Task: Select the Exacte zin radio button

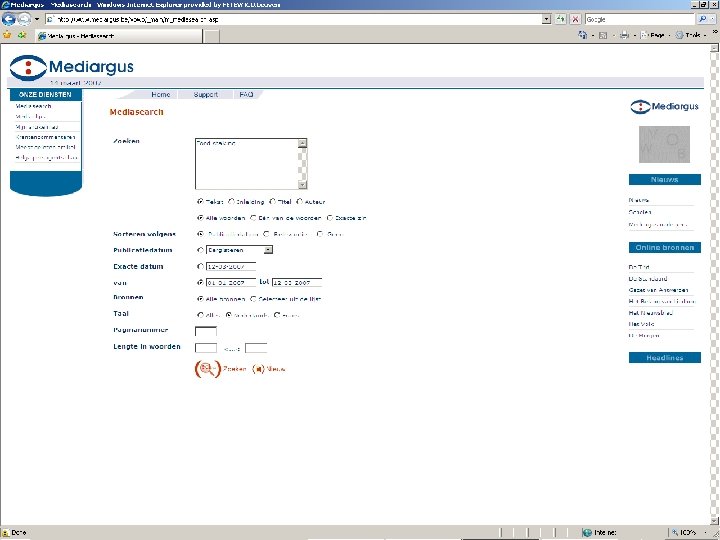Action: (329, 218)
